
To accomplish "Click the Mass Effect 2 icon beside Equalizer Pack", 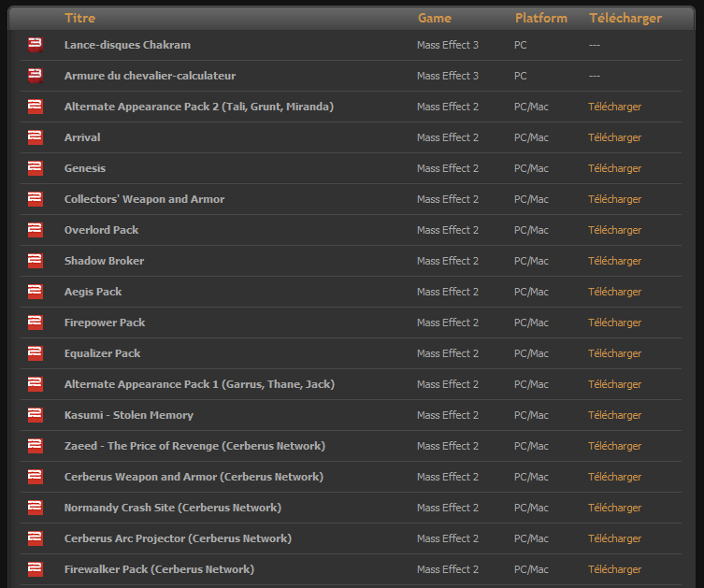I will [x=36, y=353].
